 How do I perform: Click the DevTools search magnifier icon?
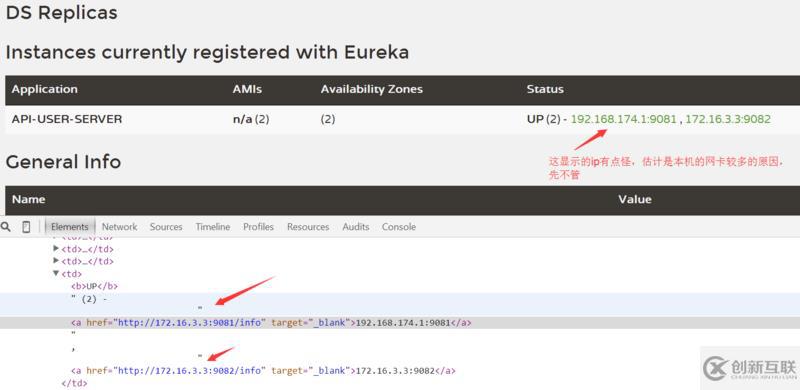click(6, 227)
